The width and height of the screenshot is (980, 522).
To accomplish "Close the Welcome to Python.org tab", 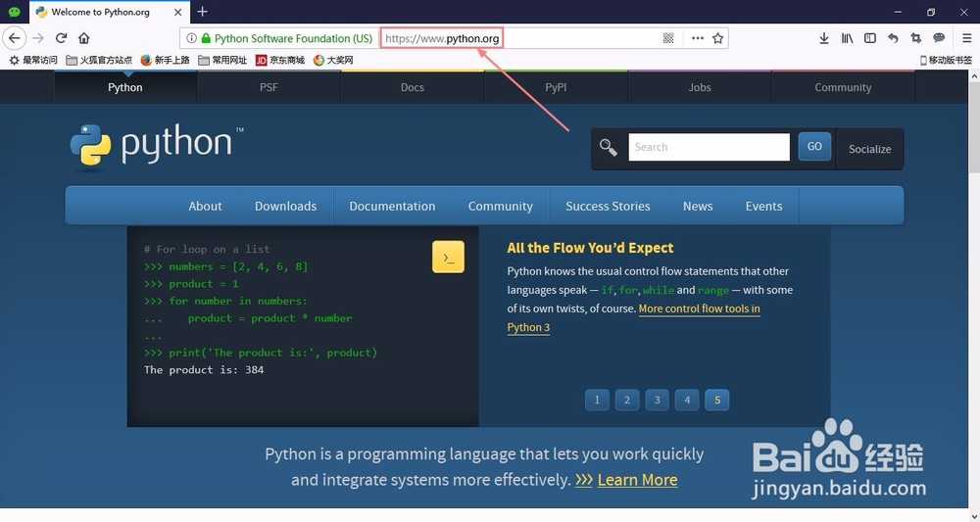I will (178, 12).
